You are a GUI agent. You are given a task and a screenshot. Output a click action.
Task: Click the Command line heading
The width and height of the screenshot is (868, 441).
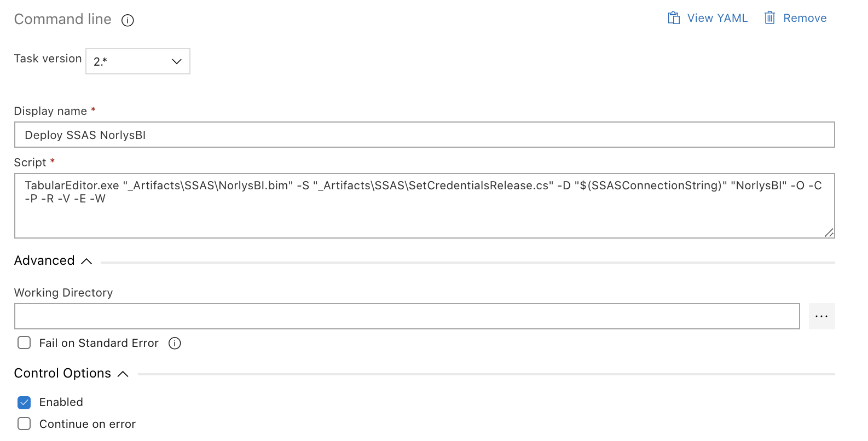(62, 19)
